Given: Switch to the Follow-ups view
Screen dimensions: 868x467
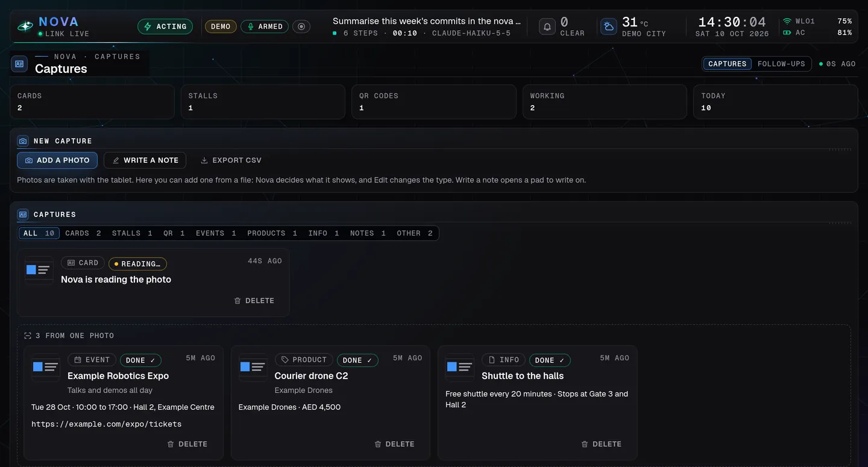Looking at the screenshot, I should [781, 64].
